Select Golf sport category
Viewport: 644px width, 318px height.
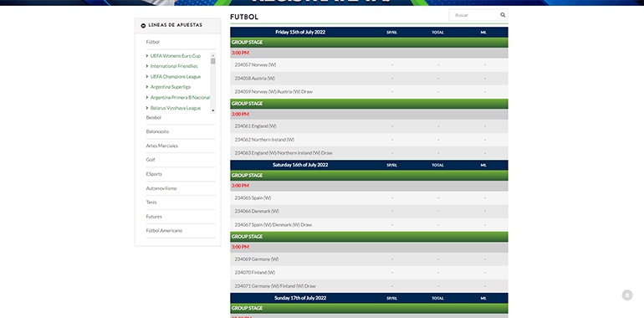point(151,159)
